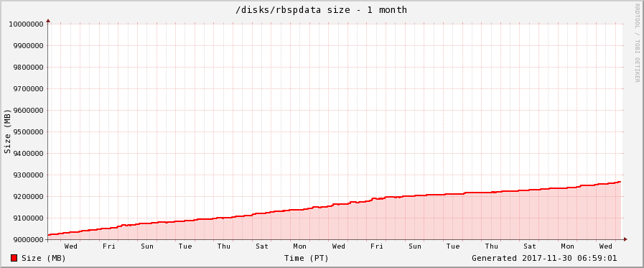Click the 'Size (MB)' legend text

point(44,258)
